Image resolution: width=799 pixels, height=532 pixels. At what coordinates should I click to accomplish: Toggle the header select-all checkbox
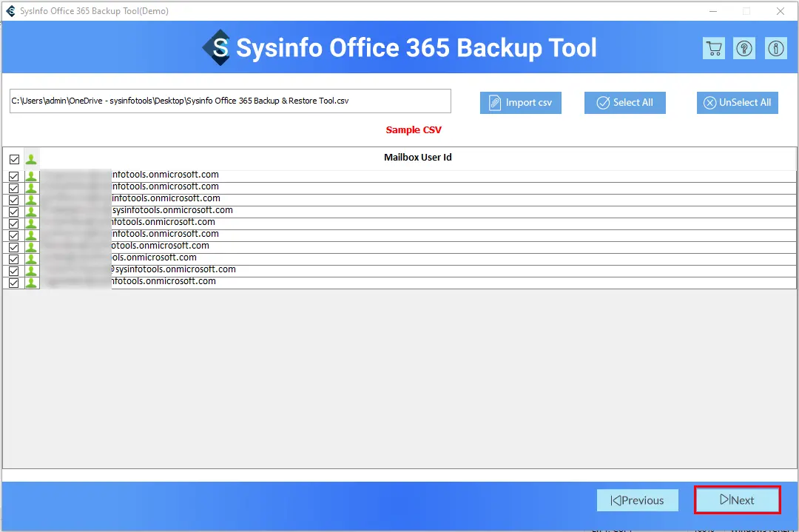tap(14, 159)
